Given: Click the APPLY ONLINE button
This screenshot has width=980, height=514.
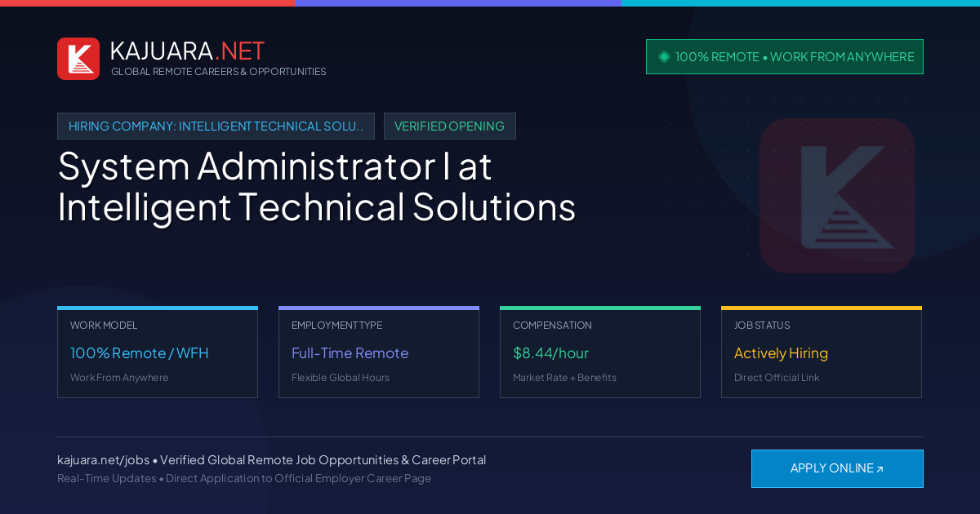Looking at the screenshot, I should point(837,468).
